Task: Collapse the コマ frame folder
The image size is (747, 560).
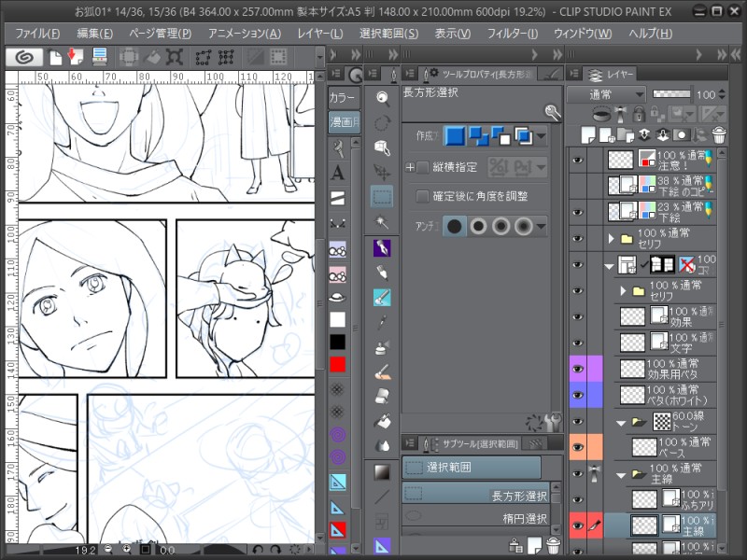Action: 609,267
